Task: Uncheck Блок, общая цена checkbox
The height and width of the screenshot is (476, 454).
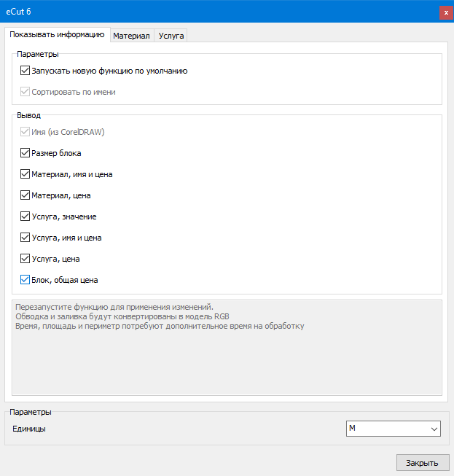Action: click(26, 279)
